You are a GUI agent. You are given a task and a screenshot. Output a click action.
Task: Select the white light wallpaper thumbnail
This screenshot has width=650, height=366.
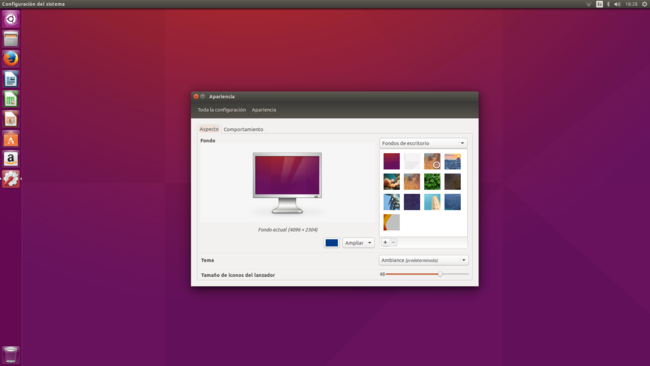[412, 161]
